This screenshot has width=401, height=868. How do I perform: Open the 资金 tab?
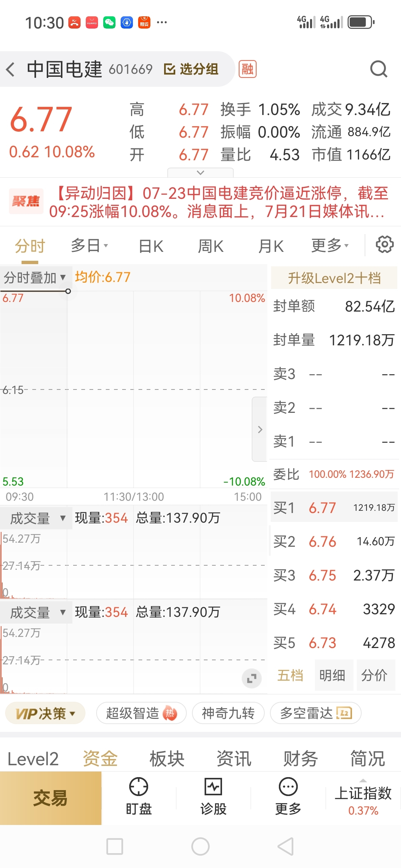click(100, 759)
